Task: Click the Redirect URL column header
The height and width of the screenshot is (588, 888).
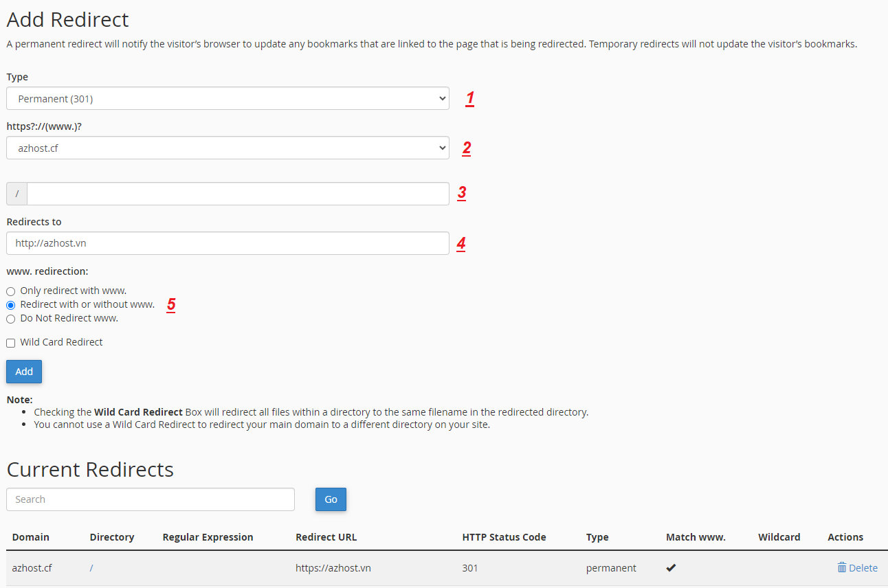Action: click(326, 537)
